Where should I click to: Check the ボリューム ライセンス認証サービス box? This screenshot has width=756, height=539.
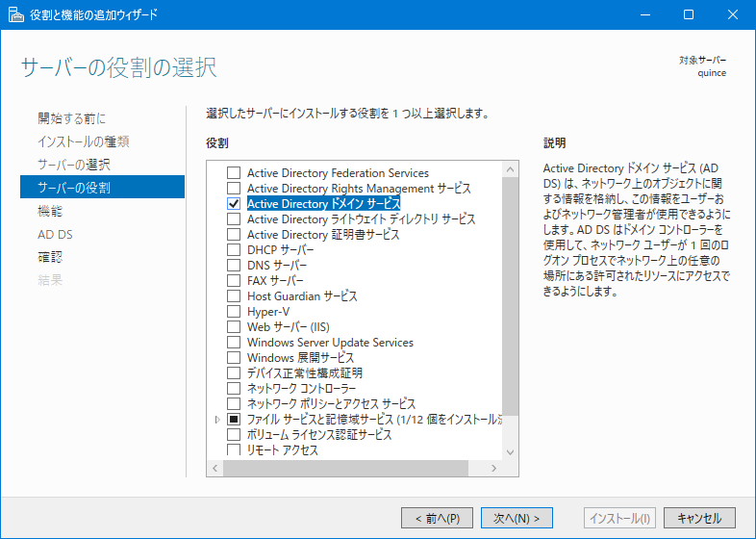click(234, 435)
